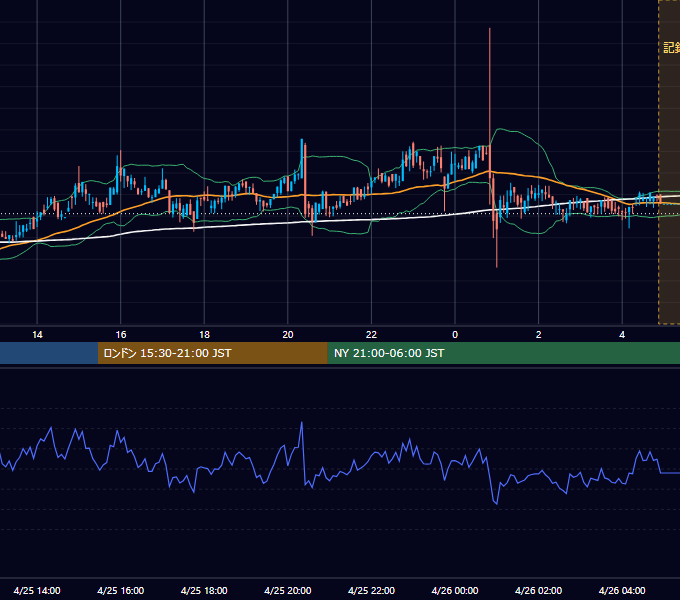Click the 4/26 00:00 date label

coord(455,590)
